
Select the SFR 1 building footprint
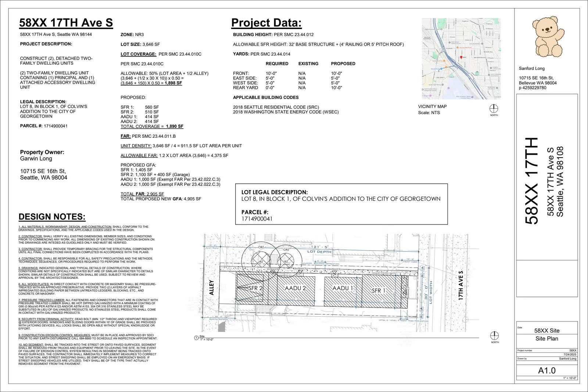(385, 291)
